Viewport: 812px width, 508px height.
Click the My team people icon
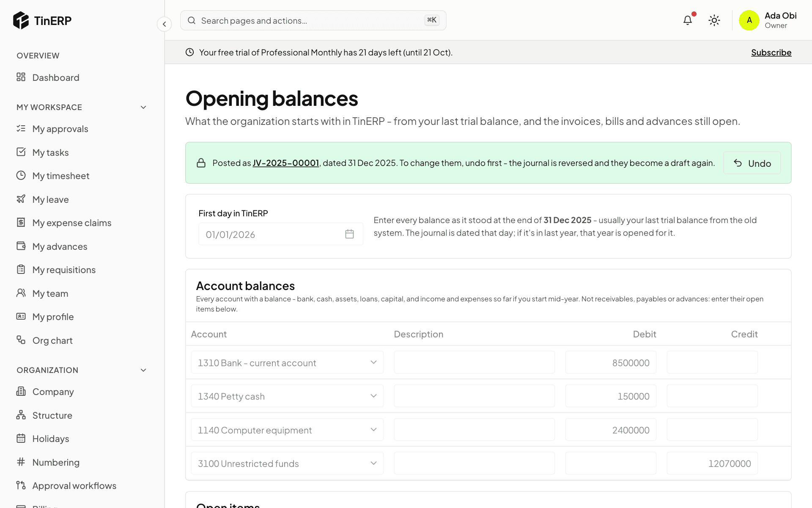pyautogui.click(x=21, y=293)
